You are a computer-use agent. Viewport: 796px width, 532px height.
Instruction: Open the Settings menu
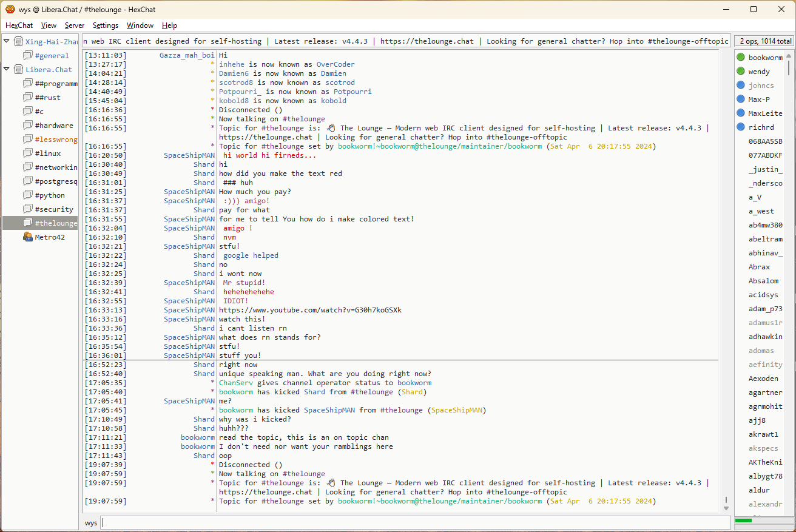click(106, 25)
